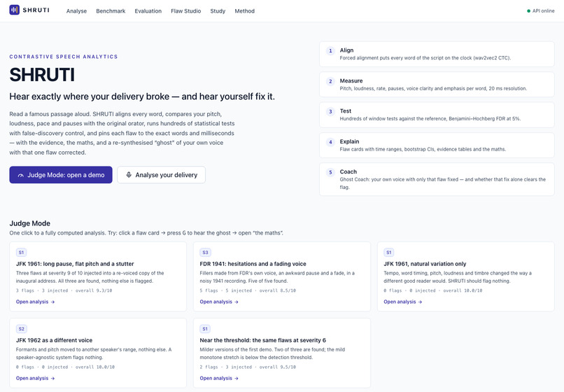Click the 'JFK 1961: long pause, flat pitch and a stutter' title
564x392 pixels.
[x=75, y=264]
